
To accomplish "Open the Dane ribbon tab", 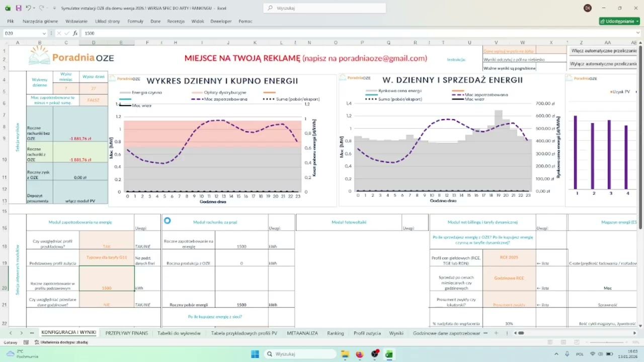I will click(155, 21).
